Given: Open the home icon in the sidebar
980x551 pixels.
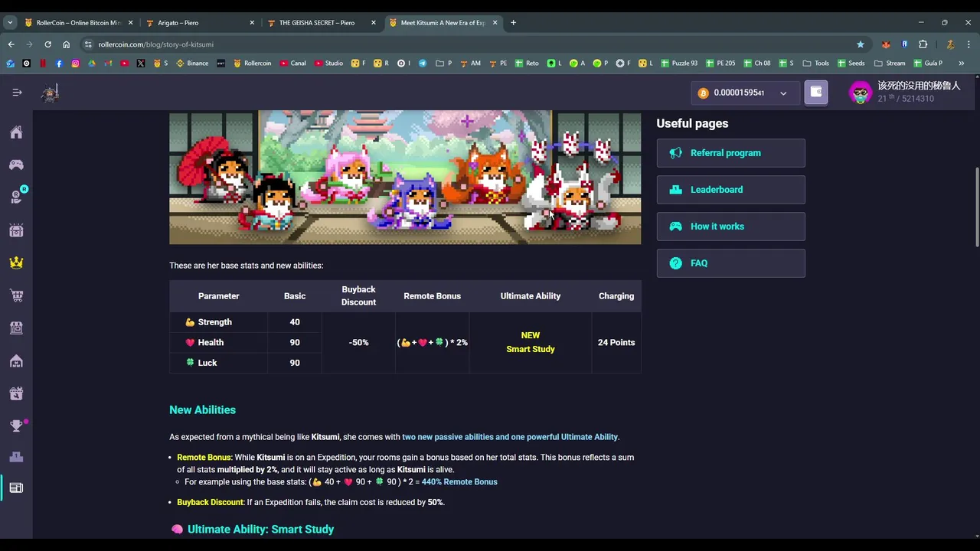Looking at the screenshot, I should [x=16, y=132].
